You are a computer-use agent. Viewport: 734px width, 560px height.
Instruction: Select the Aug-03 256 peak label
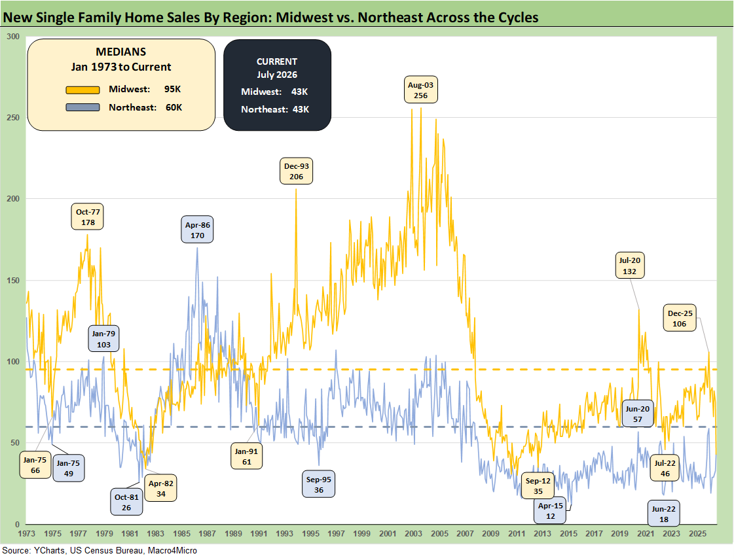click(x=421, y=90)
